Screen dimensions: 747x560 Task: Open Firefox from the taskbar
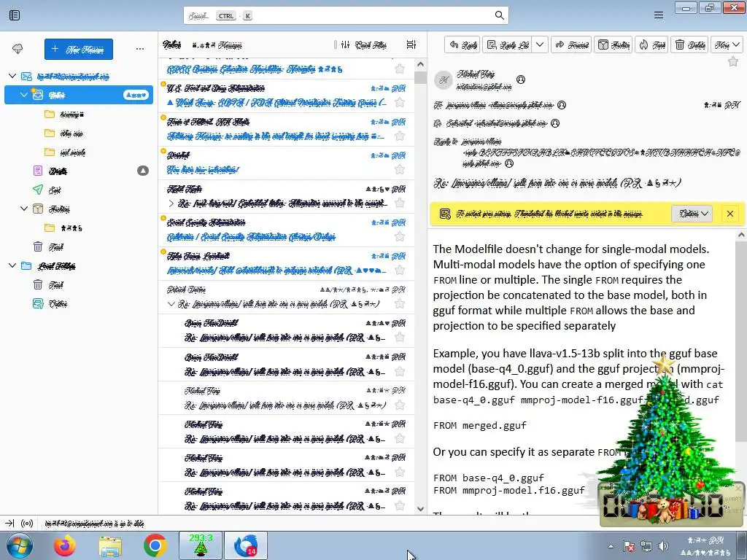pos(65,545)
